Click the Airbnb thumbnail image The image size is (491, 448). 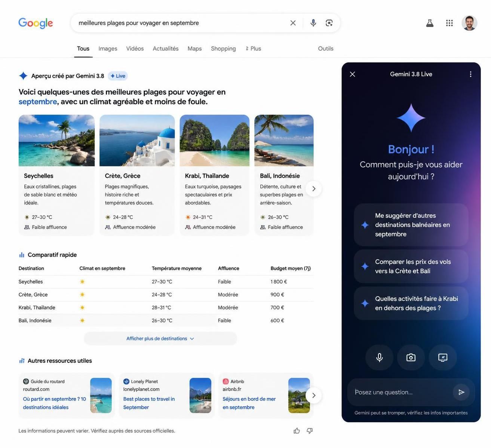pos(299,395)
